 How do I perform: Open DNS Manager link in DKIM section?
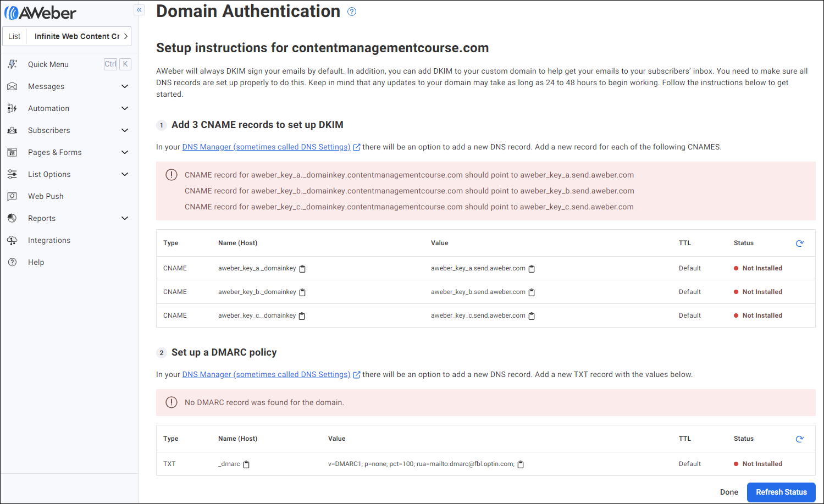(266, 147)
